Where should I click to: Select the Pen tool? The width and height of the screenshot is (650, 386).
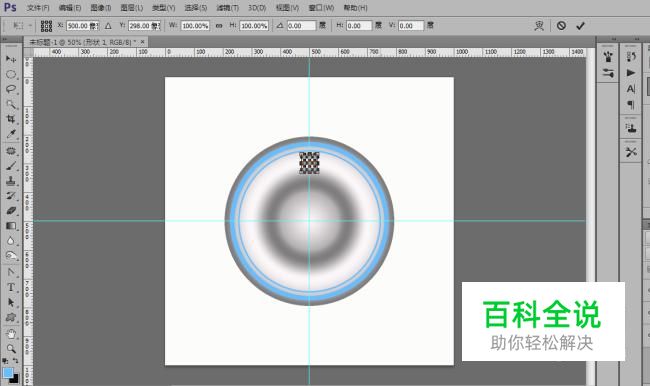click(11, 272)
